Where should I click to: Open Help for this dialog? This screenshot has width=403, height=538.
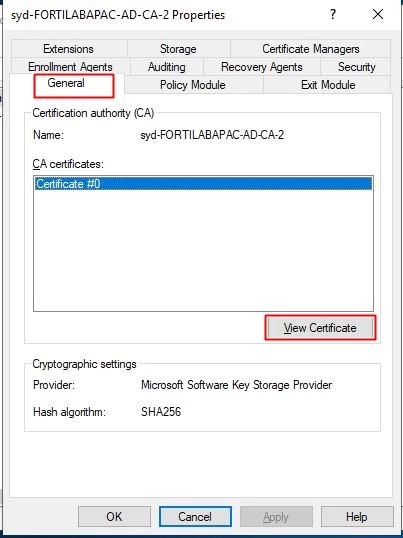tap(357, 516)
